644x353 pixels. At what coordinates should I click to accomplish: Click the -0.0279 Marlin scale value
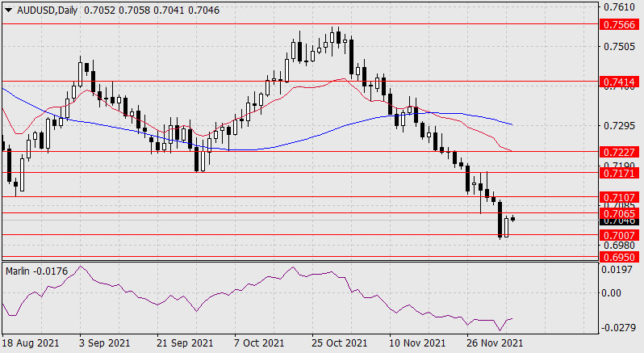tap(619, 328)
